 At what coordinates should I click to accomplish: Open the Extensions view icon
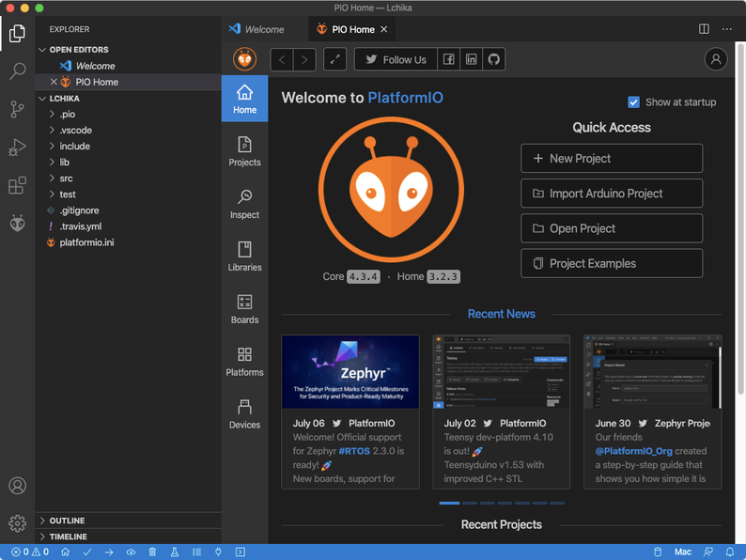click(x=17, y=185)
